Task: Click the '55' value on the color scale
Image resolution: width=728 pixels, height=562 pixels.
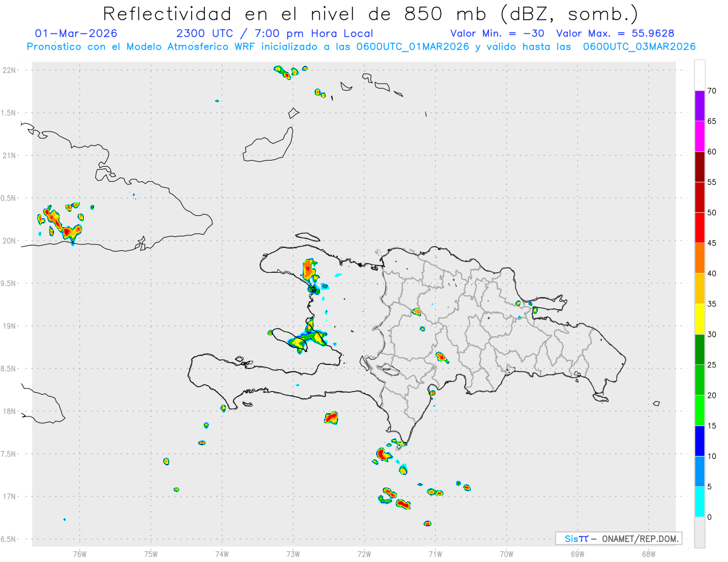Action: tap(712, 182)
